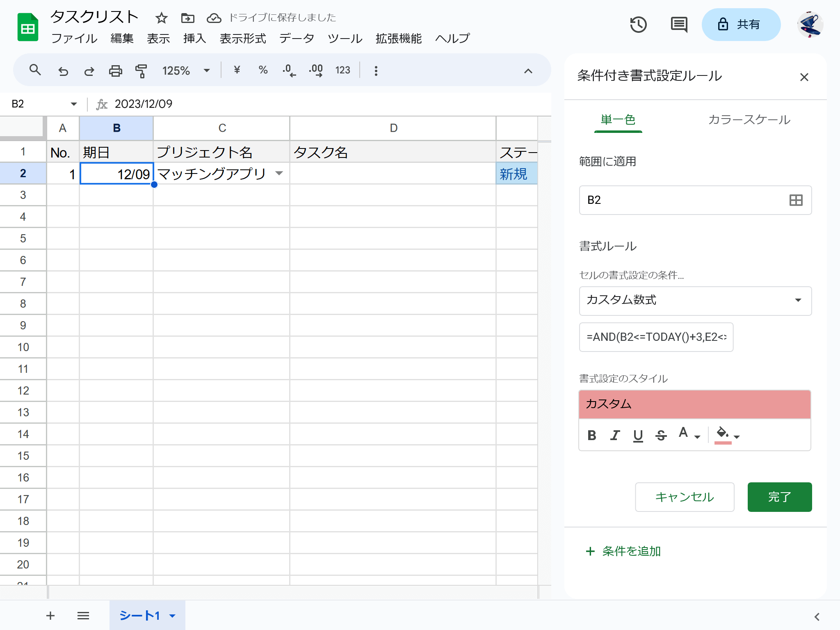Click the select data range grid icon

(796, 200)
